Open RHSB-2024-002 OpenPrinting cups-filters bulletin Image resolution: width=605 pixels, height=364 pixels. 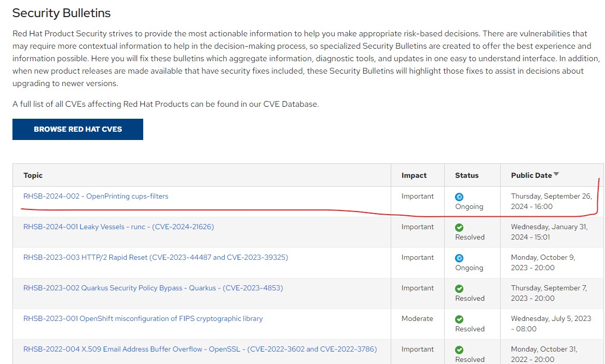point(95,197)
